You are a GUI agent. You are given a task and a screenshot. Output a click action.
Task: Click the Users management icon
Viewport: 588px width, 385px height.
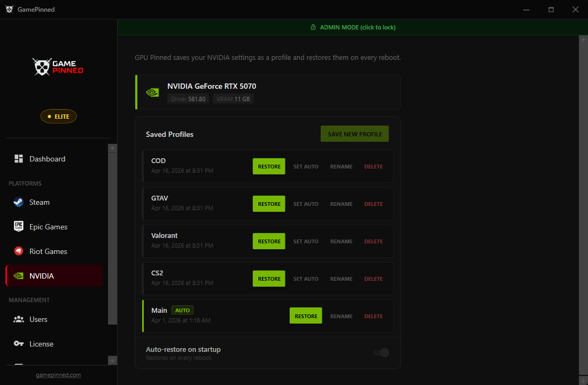(18, 319)
